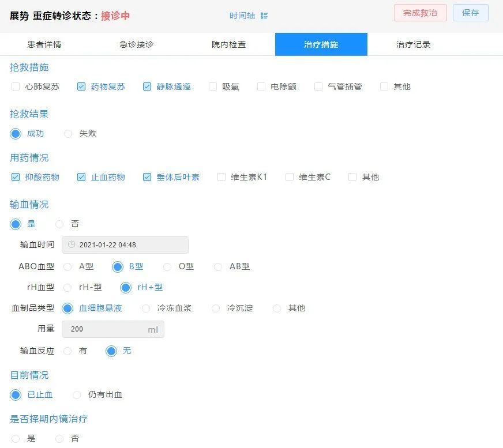This screenshot has width=503, height=448.
Task: Choose 有 for transfusion reaction
Action: click(x=67, y=351)
